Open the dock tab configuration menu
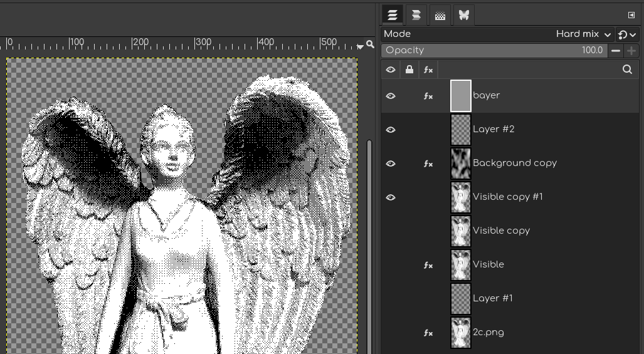The height and width of the screenshot is (354, 644). pyautogui.click(x=631, y=15)
